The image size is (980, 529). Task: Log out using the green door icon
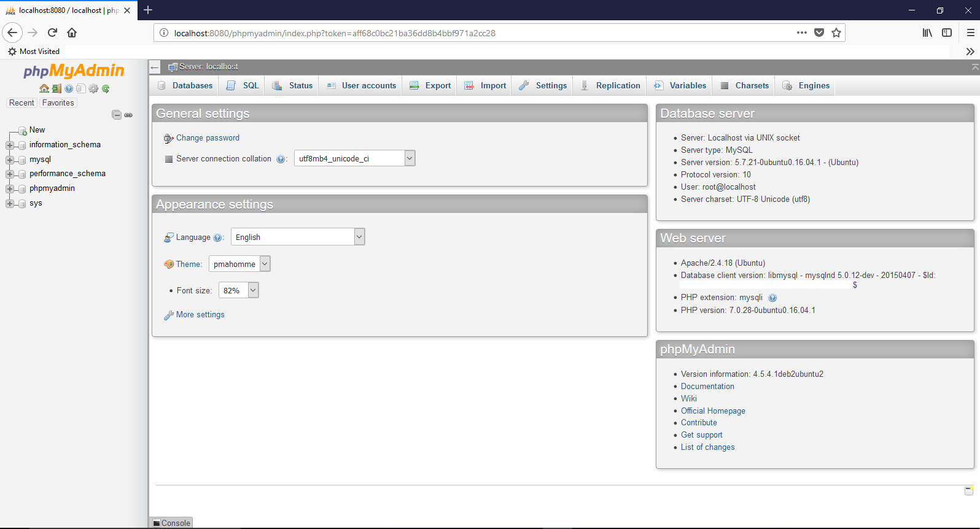click(56, 88)
